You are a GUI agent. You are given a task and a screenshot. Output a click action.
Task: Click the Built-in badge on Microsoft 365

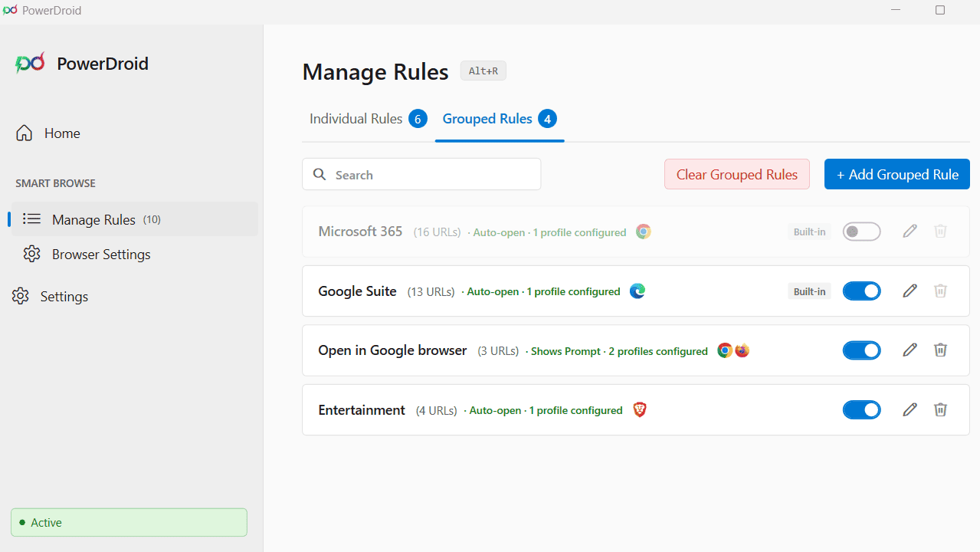tap(809, 232)
